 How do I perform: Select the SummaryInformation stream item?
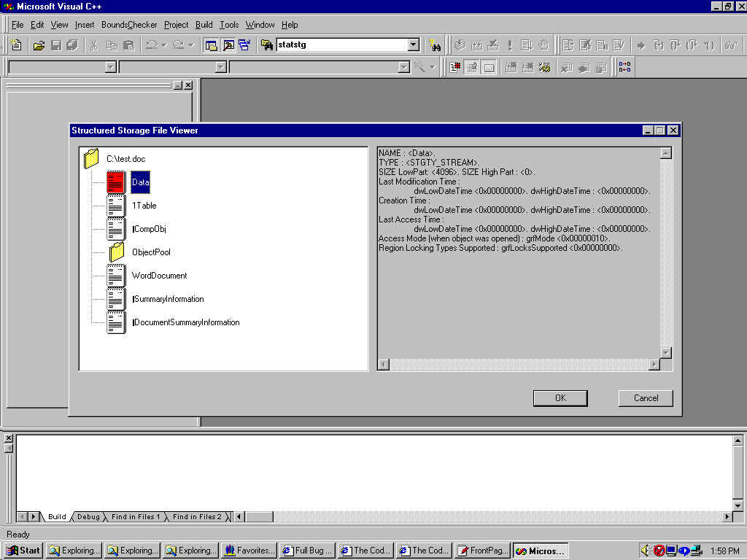(x=168, y=299)
